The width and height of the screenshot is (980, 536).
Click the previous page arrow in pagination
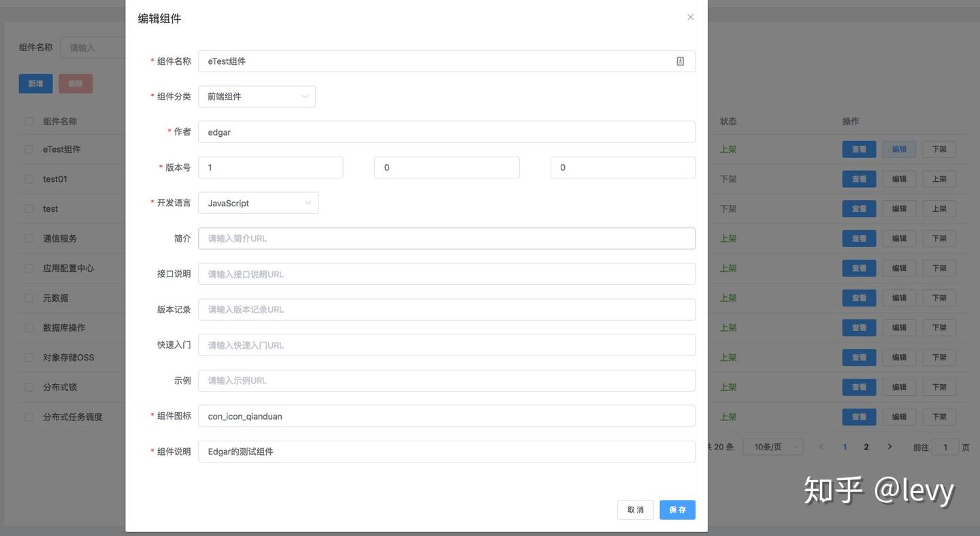coord(821,447)
